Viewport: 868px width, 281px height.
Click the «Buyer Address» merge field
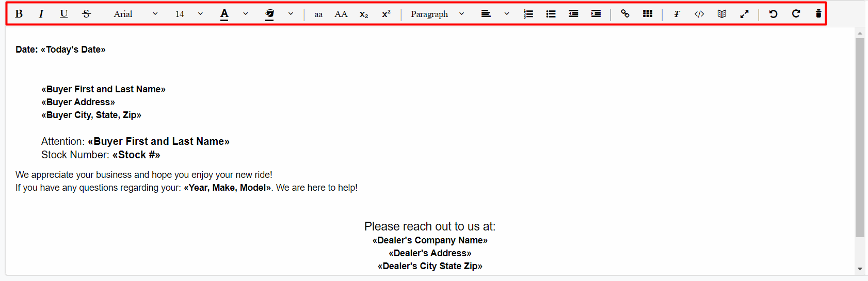[78, 102]
